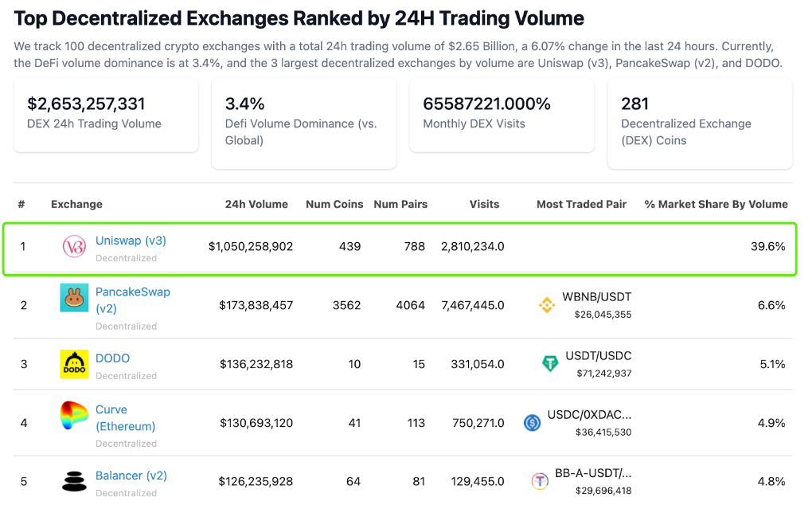This screenshot has height=505, width=812.
Task: Sort table by Num Pairs column
Action: pos(400,204)
